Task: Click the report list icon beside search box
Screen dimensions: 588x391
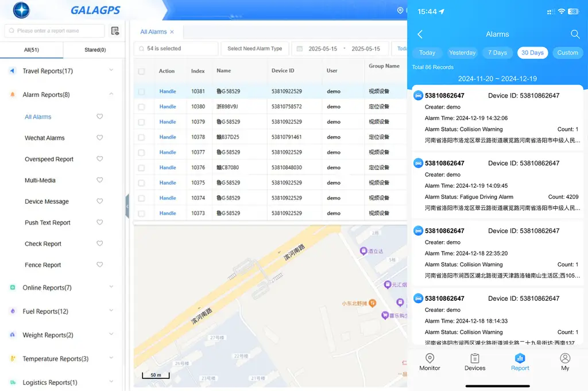Action: (115, 31)
